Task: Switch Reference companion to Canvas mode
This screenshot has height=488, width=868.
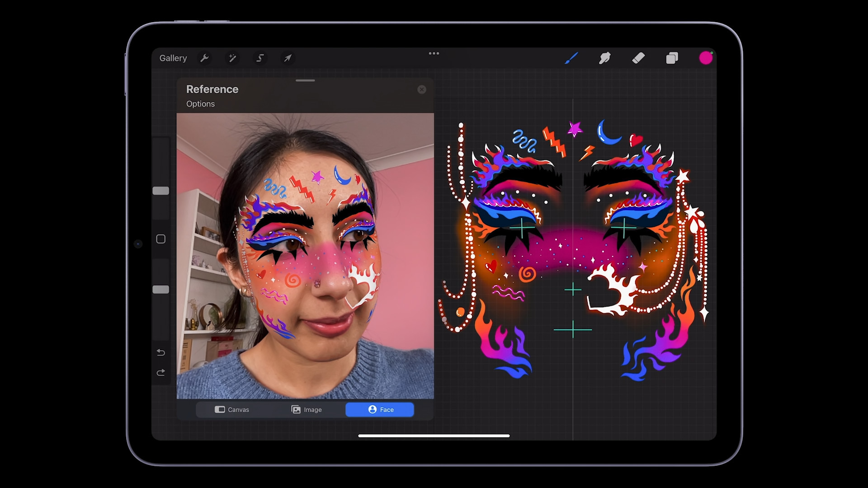Action: pyautogui.click(x=232, y=409)
